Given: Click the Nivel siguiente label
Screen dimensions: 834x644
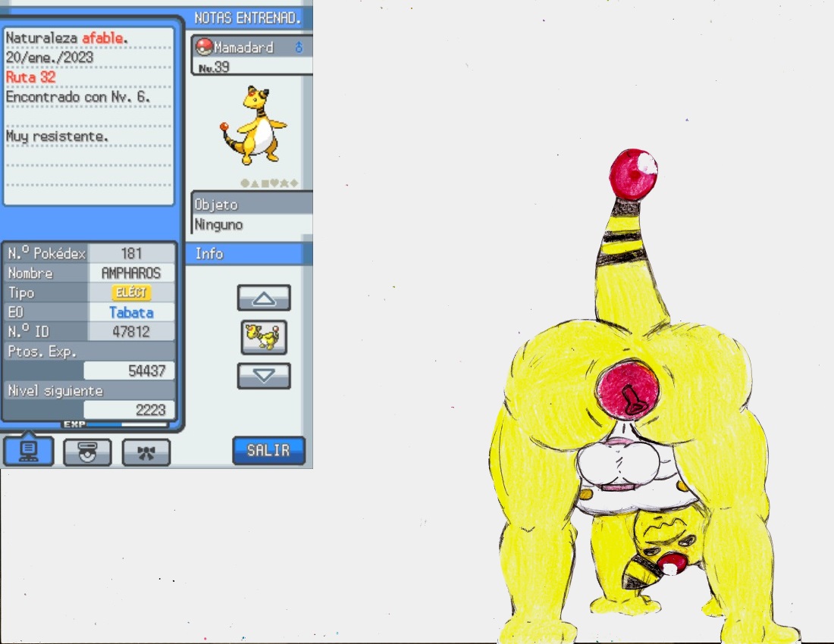Looking at the screenshot, I should 55,391.
